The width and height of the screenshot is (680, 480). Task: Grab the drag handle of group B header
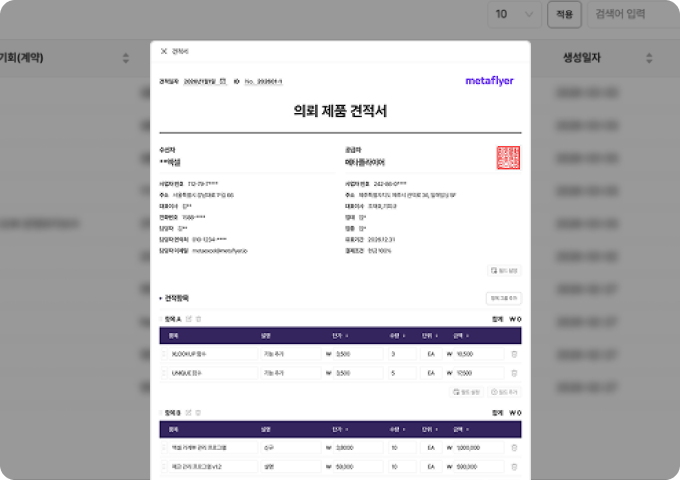pyautogui.click(x=160, y=413)
